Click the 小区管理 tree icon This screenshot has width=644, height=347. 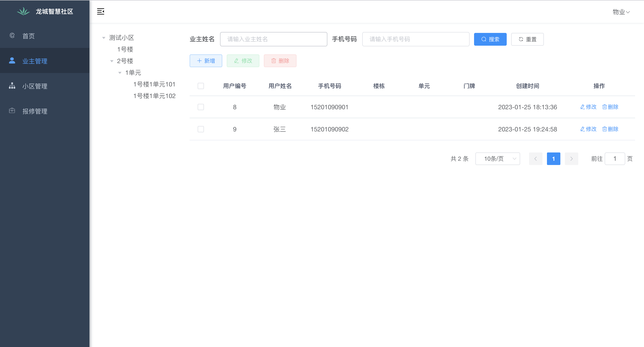(x=12, y=86)
